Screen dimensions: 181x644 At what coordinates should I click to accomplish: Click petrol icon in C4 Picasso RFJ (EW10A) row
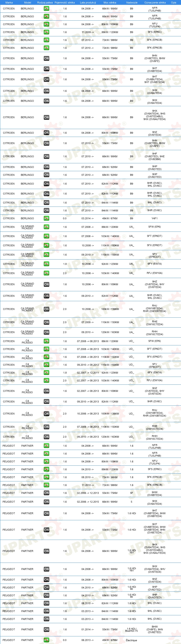click(x=46, y=380)
